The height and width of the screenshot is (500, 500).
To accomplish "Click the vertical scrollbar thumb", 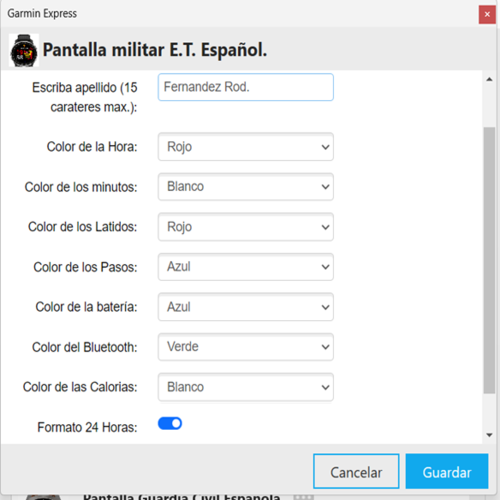I will coord(489,260).
